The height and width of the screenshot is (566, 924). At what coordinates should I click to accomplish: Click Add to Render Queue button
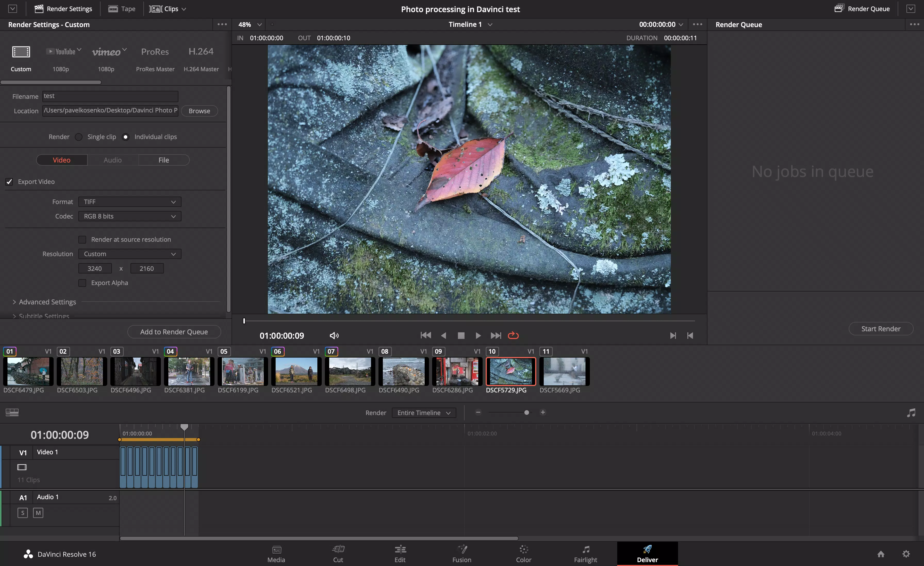[x=174, y=332]
